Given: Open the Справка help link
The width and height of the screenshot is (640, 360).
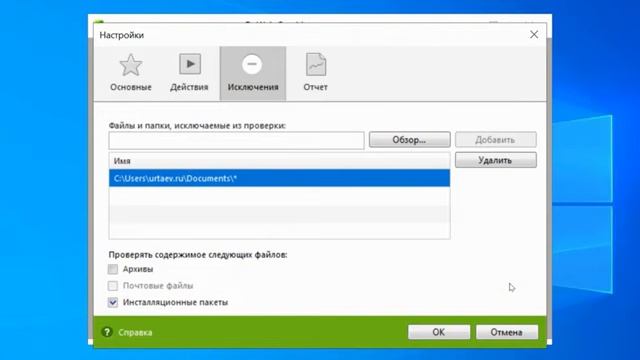Looking at the screenshot, I should pyautogui.click(x=135, y=333).
